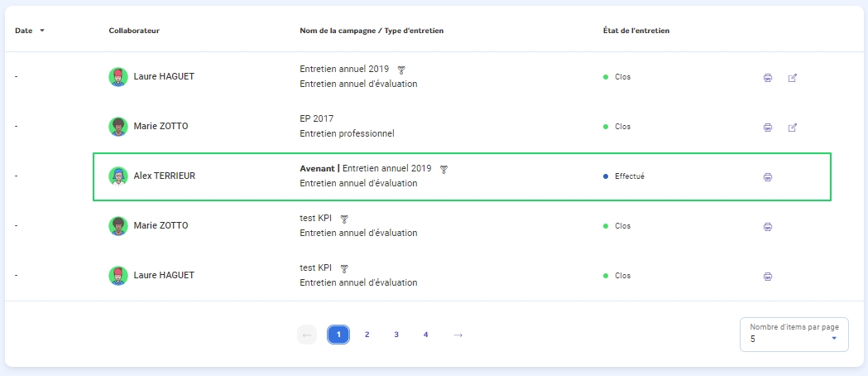This screenshot has height=376, width=868.
Task: Print Alex TERRIEUR's Avenant interview
Action: click(767, 177)
